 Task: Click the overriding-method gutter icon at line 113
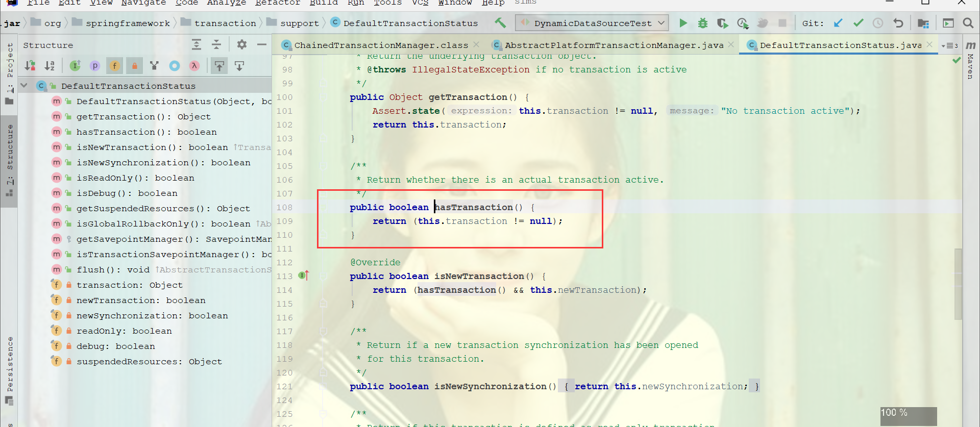tap(304, 276)
